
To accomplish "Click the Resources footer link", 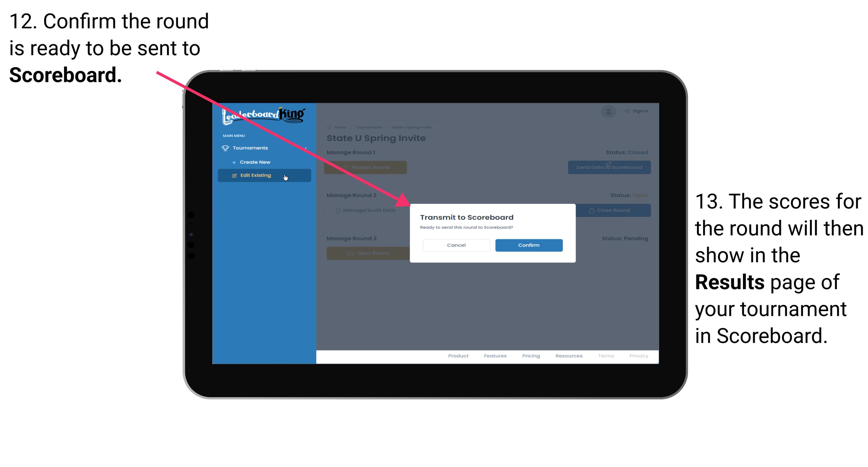I will pos(567,358).
